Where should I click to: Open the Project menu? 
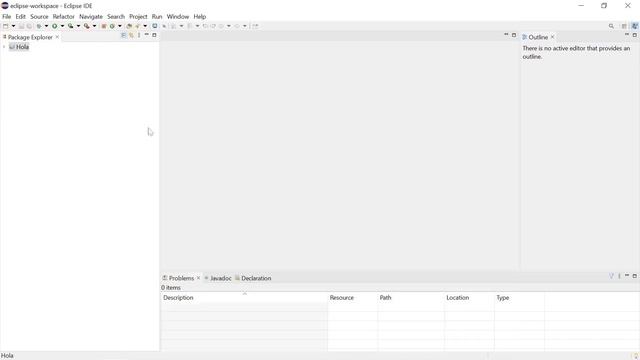click(x=138, y=17)
